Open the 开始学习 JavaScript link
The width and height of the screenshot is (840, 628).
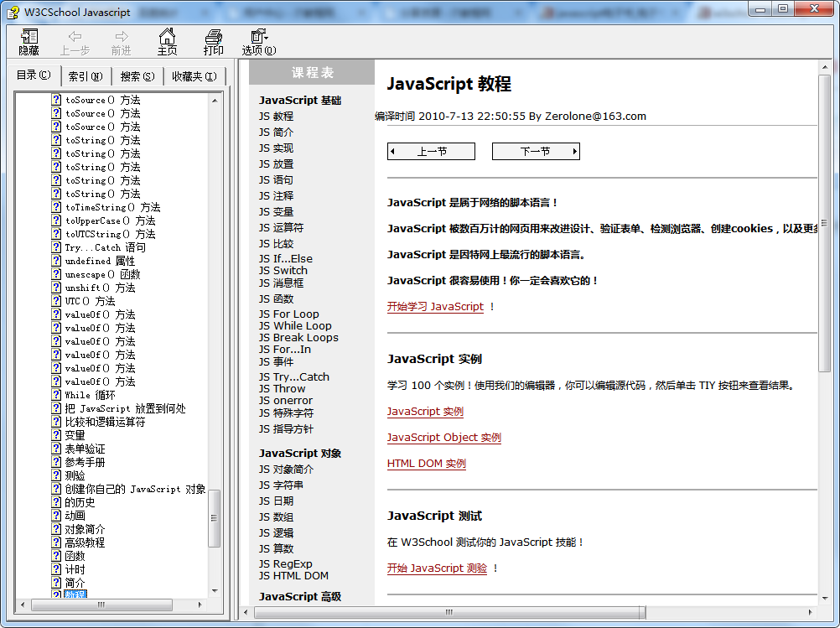pos(435,307)
